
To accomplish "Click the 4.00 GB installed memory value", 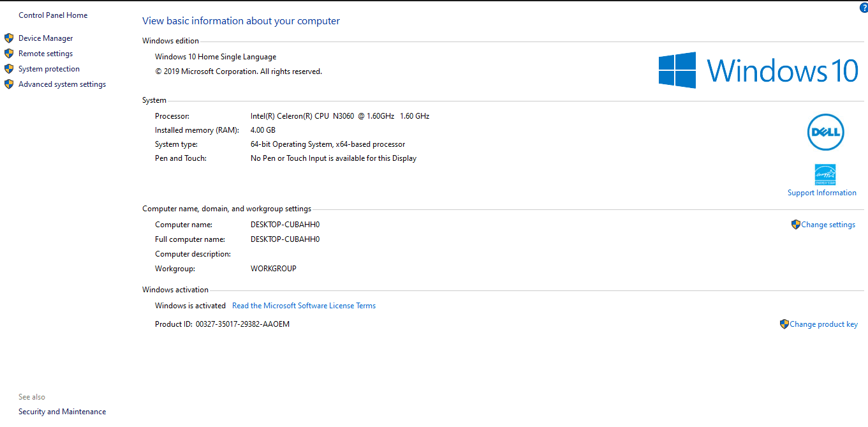I will [263, 130].
